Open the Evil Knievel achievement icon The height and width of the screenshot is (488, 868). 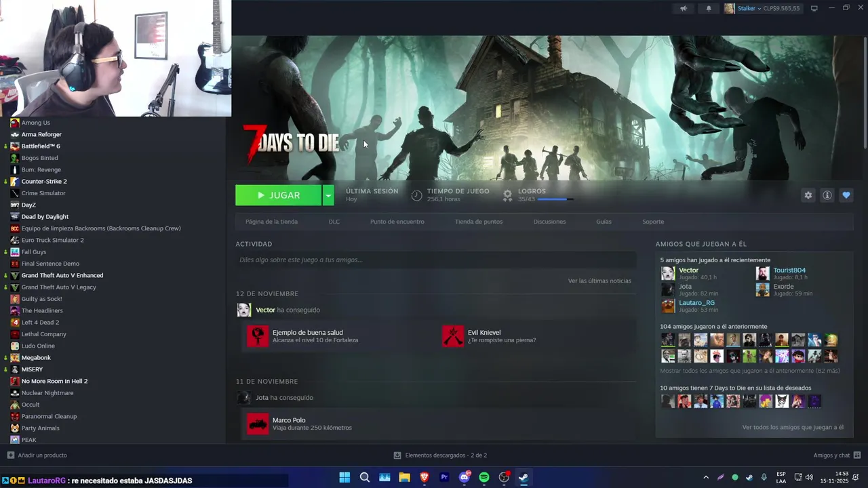[453, 336]
